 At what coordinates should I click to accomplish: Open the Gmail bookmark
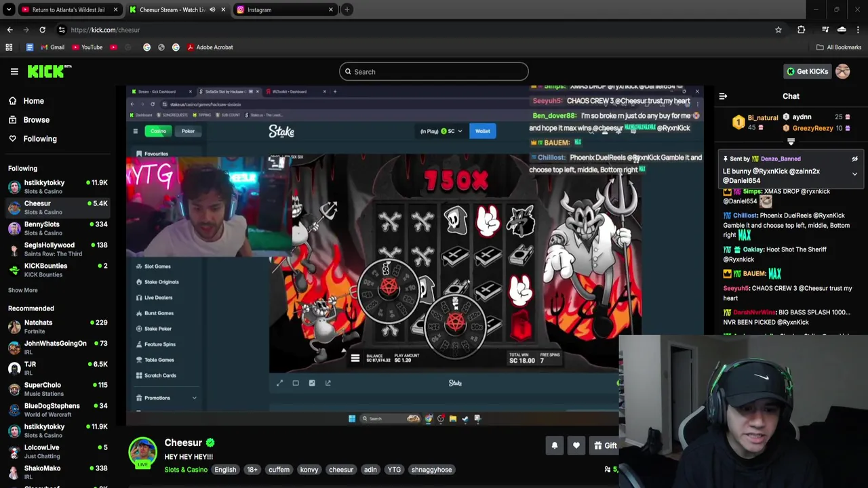[53, 47]
